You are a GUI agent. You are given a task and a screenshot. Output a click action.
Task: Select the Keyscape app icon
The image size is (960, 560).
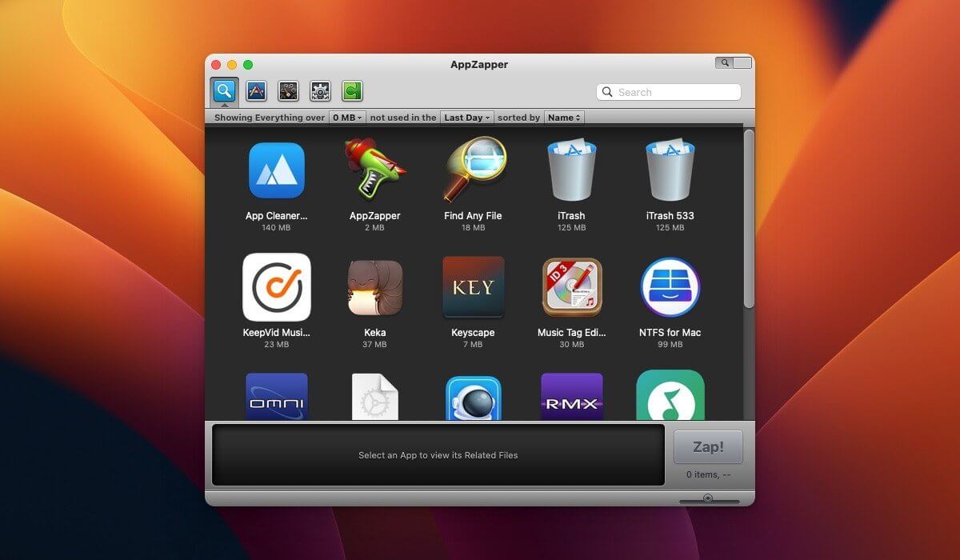[473, 286]
